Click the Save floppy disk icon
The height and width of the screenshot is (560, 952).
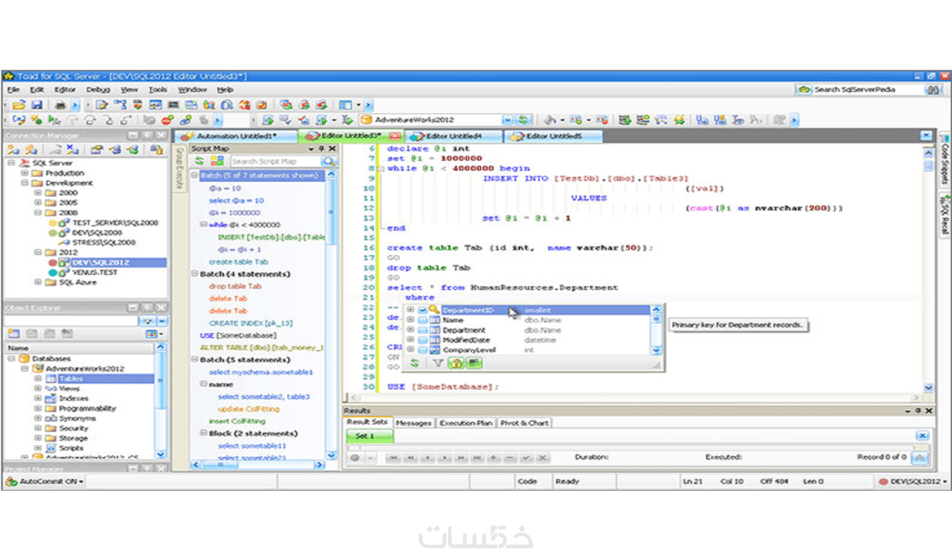pos(37,105)
